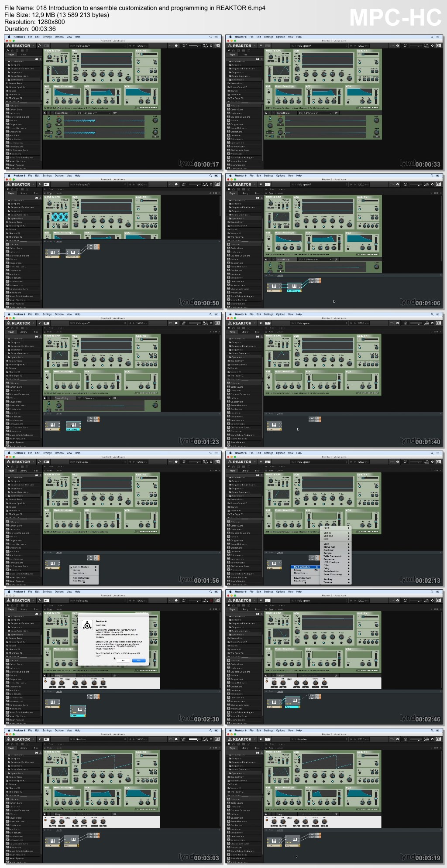The image size is (447, 868).
Task: Open the Pulz space preset dropdown, 00:00:17 frame
Action: [98, 45]
